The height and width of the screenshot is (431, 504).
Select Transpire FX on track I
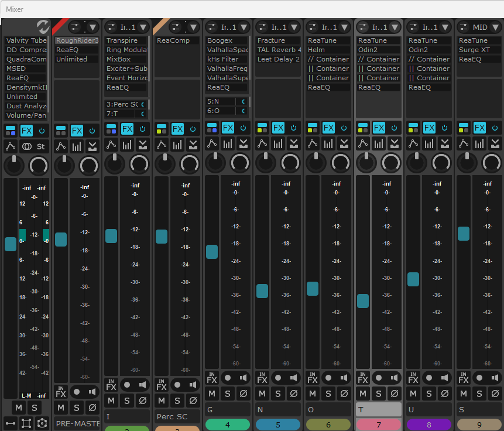coord(126,40)
